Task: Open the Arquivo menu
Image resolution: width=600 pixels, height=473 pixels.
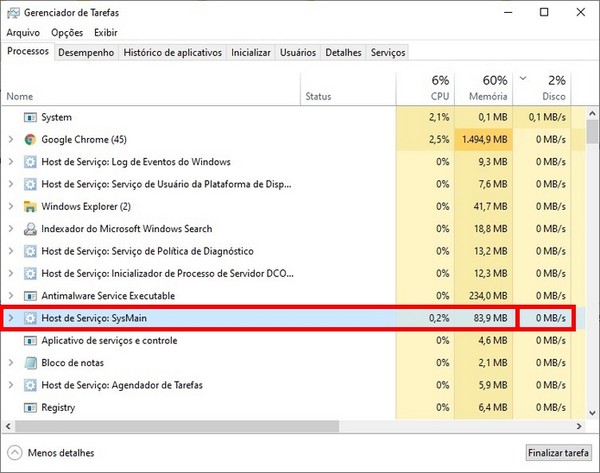Action: 23,33
